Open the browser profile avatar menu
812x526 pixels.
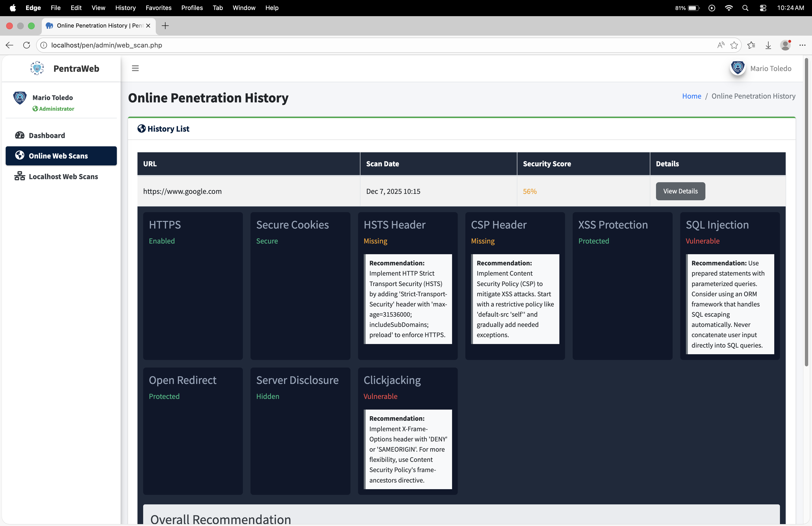[785, 45]
